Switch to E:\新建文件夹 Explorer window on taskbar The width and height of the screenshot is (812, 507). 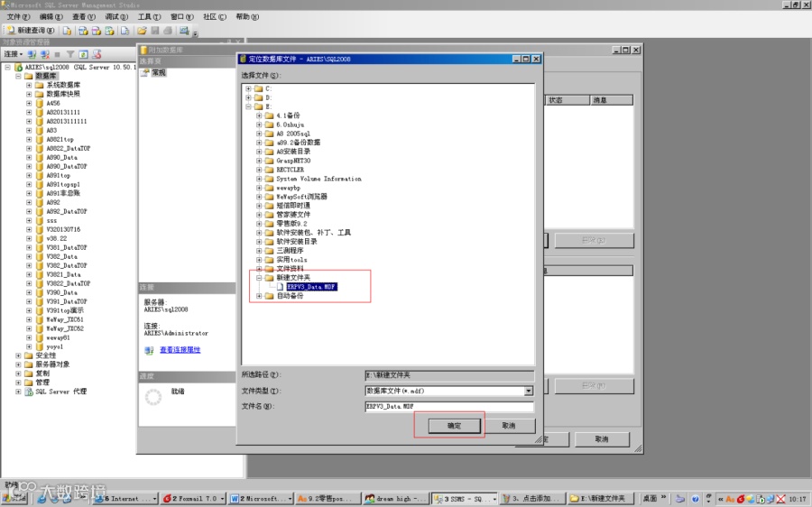600,499
